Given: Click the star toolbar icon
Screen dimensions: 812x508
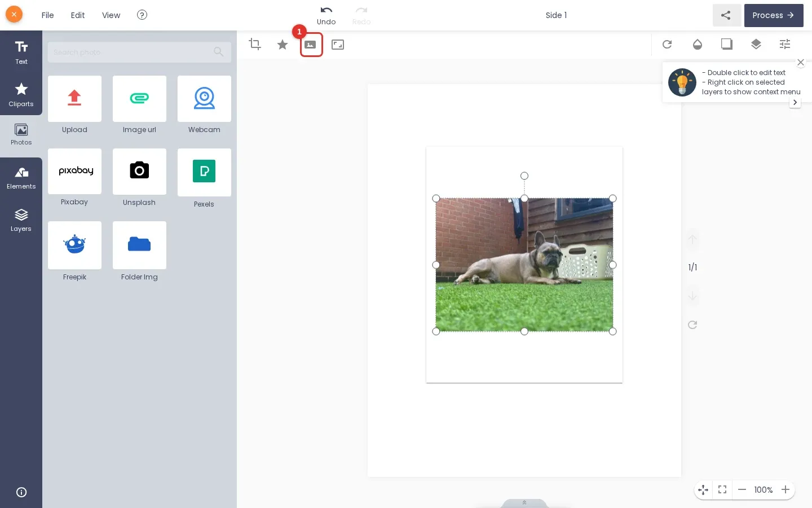Looking at the screenshot, I should pyautogui.click(x=283, y=45).
